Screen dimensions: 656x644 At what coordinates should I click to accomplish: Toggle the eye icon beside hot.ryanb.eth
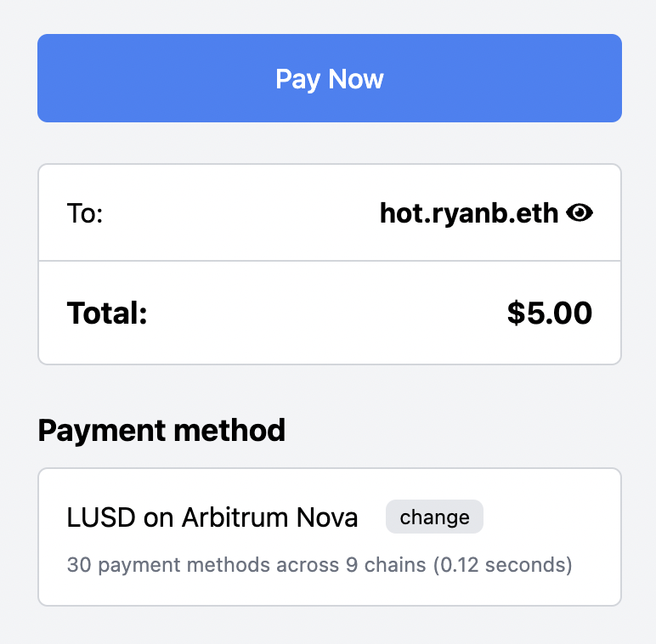coord(579,213)
